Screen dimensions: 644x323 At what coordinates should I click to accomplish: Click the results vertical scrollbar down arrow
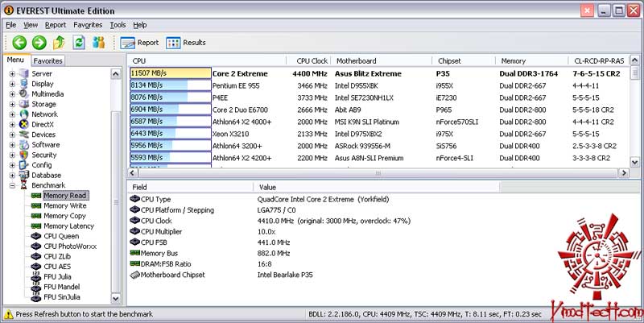point(634,163)
